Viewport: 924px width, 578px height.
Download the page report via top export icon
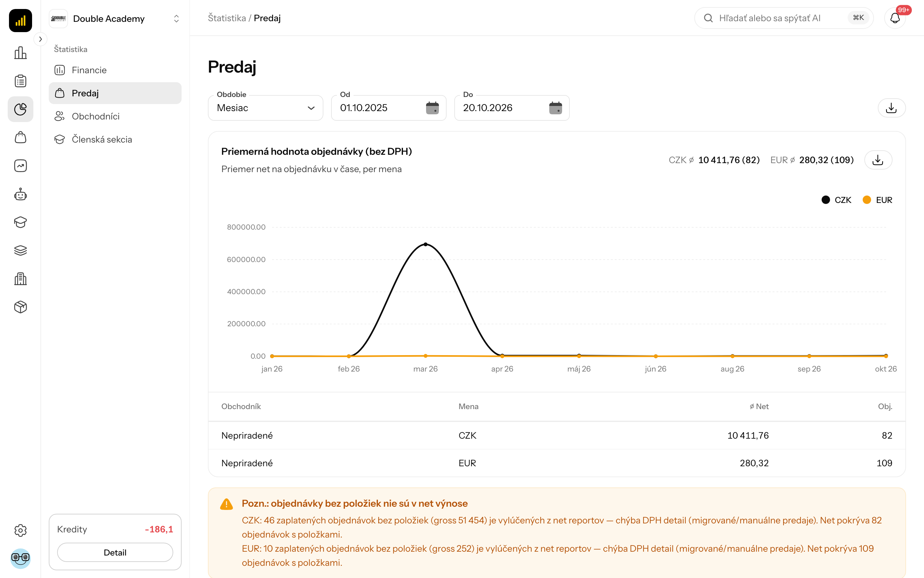pyautogui.click(x=892, y=108)
